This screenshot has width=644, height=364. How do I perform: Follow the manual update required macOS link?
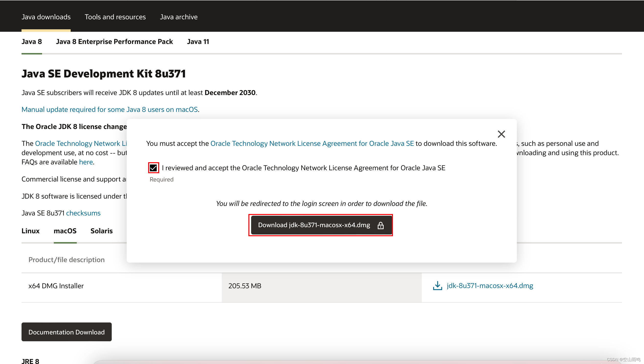(110, 109)
